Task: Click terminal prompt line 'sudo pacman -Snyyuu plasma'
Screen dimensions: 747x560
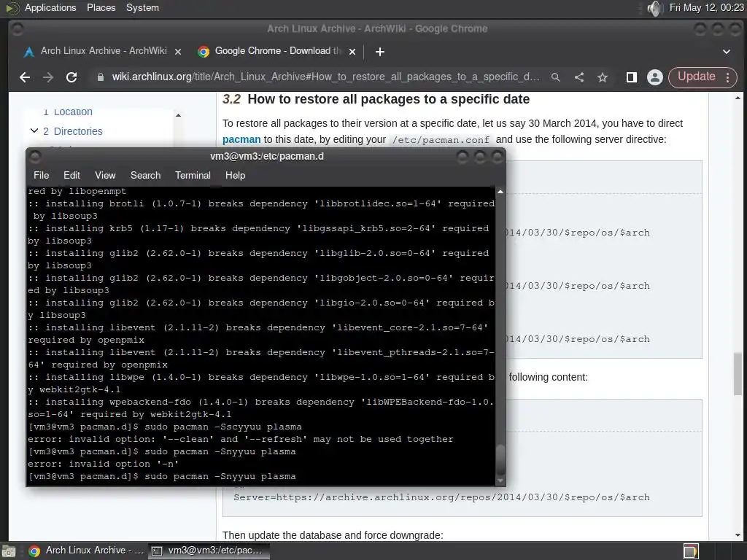Action: coord(162,476)
